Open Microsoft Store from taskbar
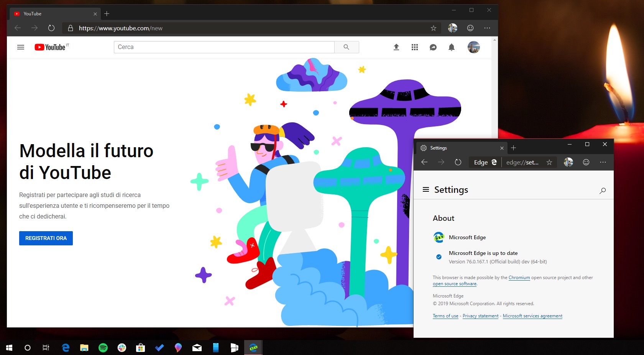This screenshot has height=355, width=644. tap(141, 348)
